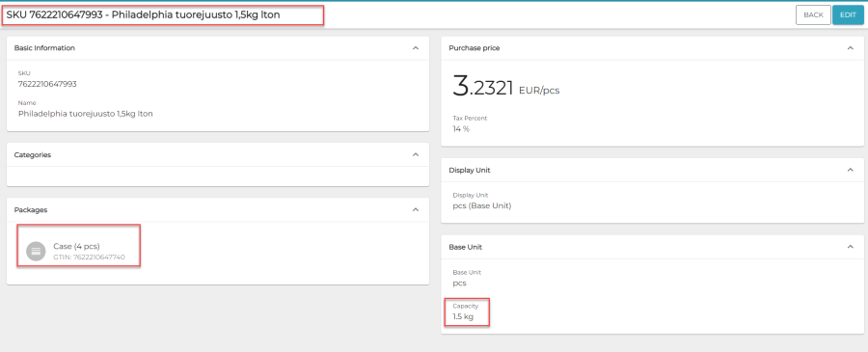This screenshot has width=868, height=352.
Task: Collapse the Purchase price card
Action: pyautogui.click(x=851, y=48)
